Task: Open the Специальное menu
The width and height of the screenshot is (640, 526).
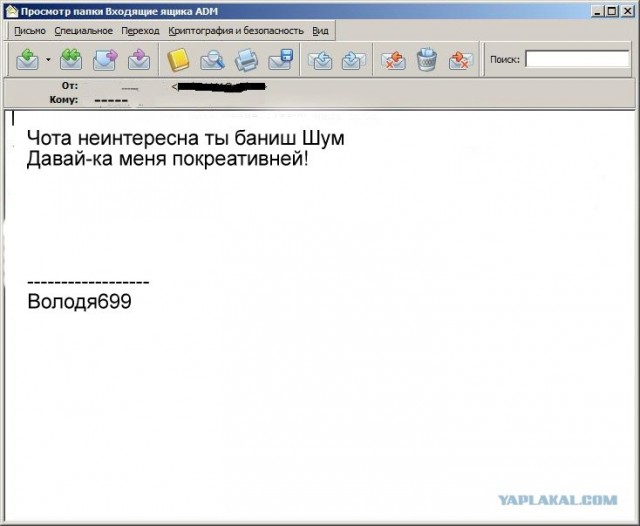Action: click(84, 31)
